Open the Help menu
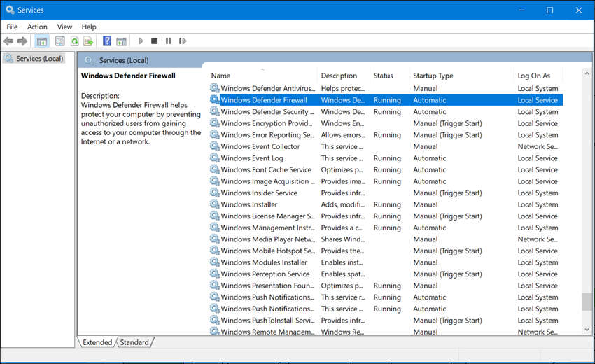The image size is (595, 364). [x=89, y=27]
